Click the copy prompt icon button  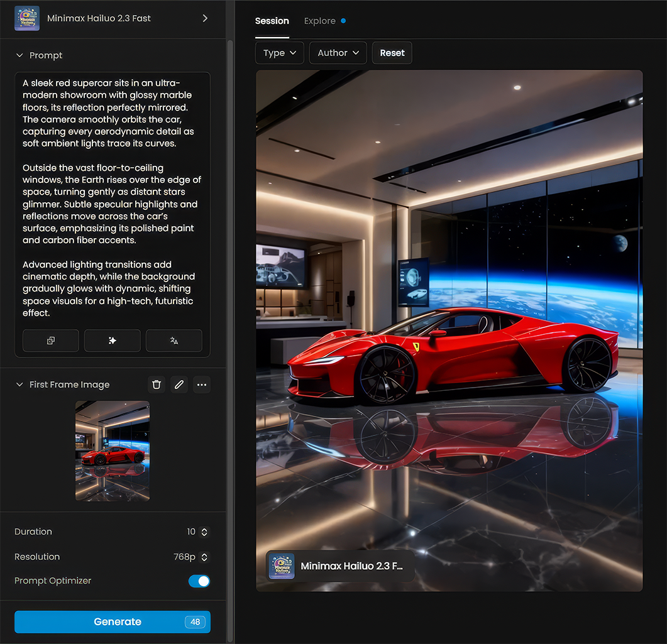pos(50,341)
